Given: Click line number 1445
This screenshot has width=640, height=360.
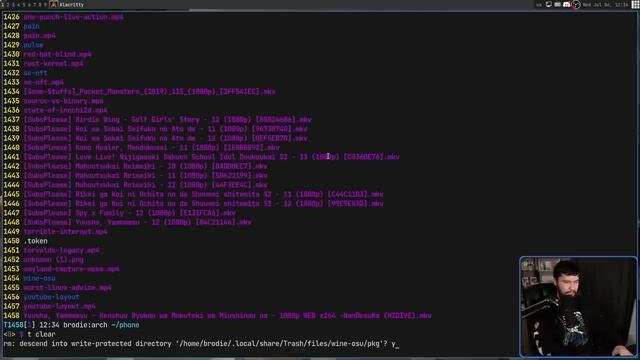Looking at the screenshot, I should 11,194.
